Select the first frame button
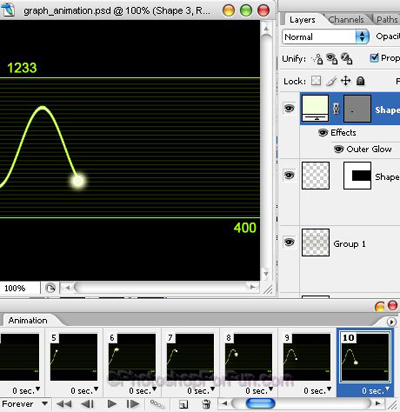The image size is (400, 412). pyautogui.click(x=64, y=404)
